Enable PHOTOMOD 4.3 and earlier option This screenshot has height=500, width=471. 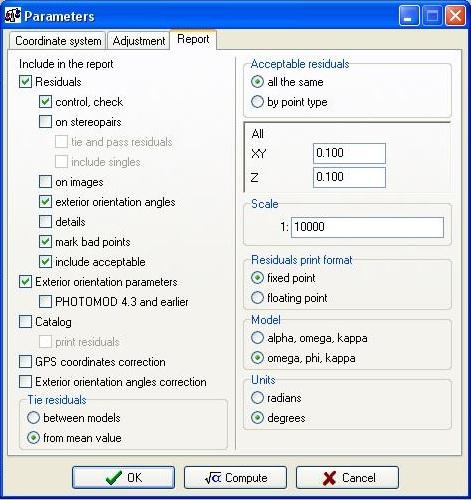click(x=45, y=302)
